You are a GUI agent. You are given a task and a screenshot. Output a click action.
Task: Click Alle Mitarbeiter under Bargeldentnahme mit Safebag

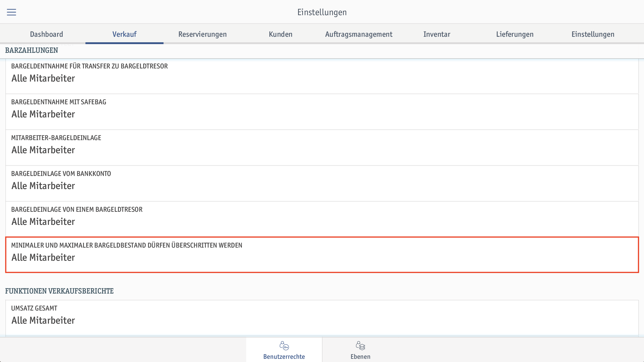click(x=43, y=114)
